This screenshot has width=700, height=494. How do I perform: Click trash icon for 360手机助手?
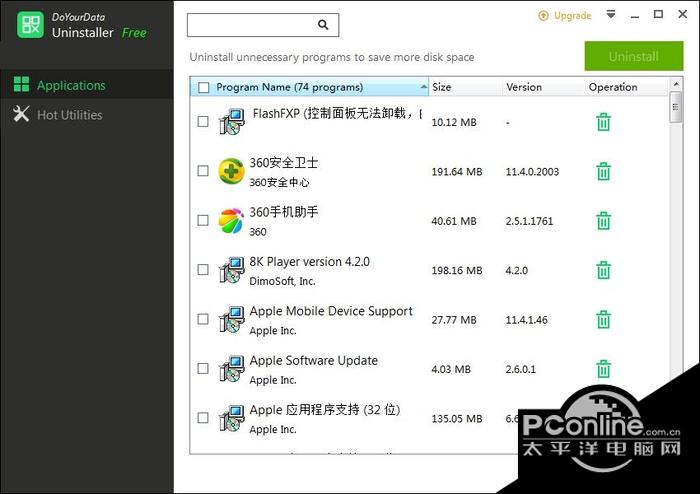(603, 221)
